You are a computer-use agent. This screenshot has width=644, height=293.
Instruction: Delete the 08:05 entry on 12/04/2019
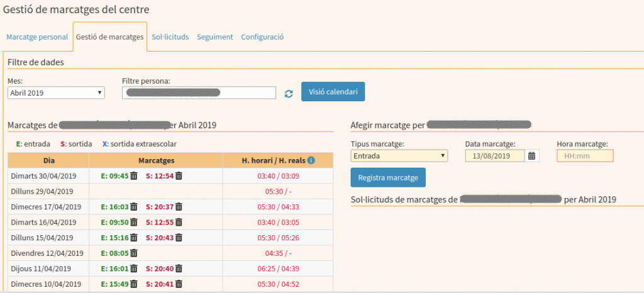click(133, 253)
